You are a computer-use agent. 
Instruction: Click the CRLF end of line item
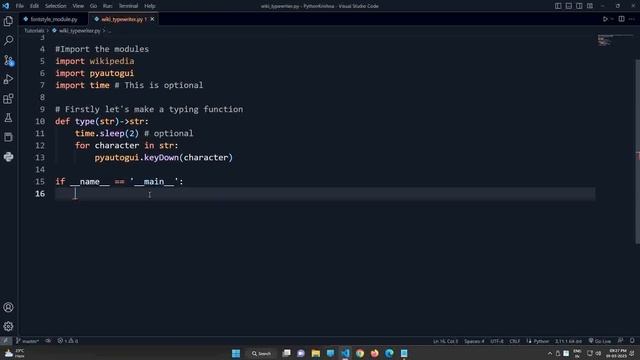click(515, 341)
